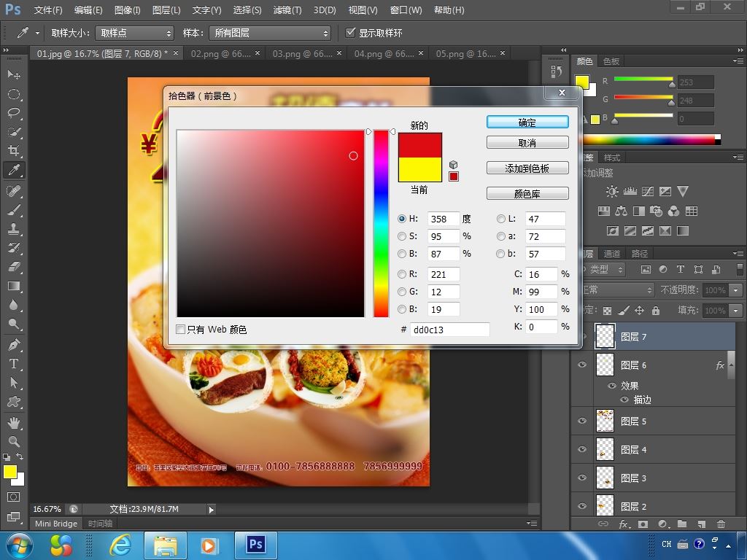The image size is (747, 560).
Task: Select the G green radio button
Action: (402, 292)
